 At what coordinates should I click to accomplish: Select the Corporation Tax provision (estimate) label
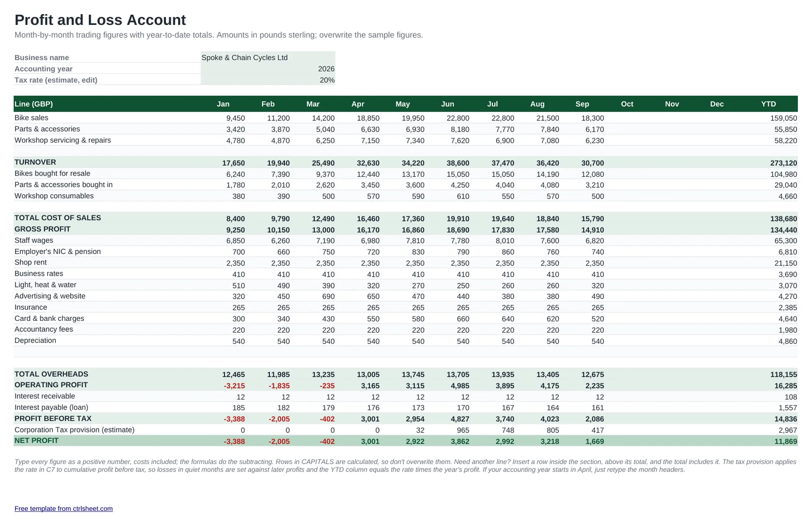pyautogui.click(x=75, y=430)
